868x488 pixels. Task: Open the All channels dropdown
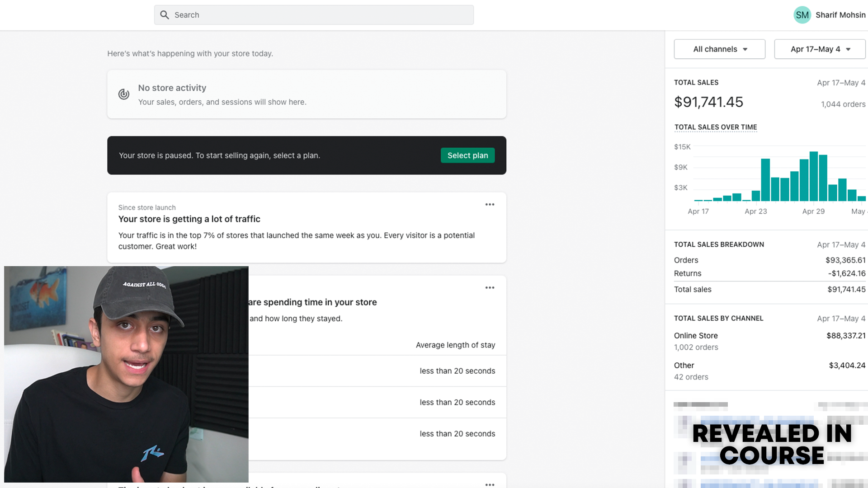click(x=719, y=49)
